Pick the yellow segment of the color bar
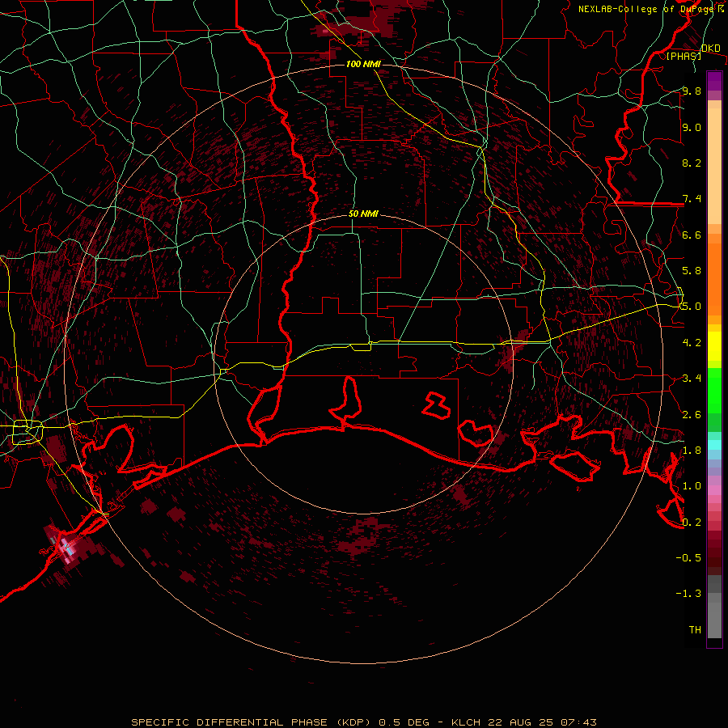 714,346
